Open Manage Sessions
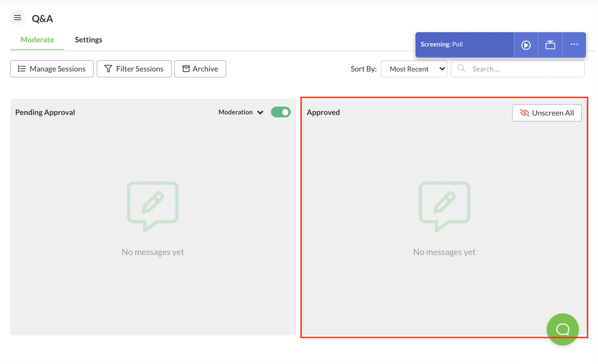The width and height of the screenshot is (598, 364). click(52, 69)
